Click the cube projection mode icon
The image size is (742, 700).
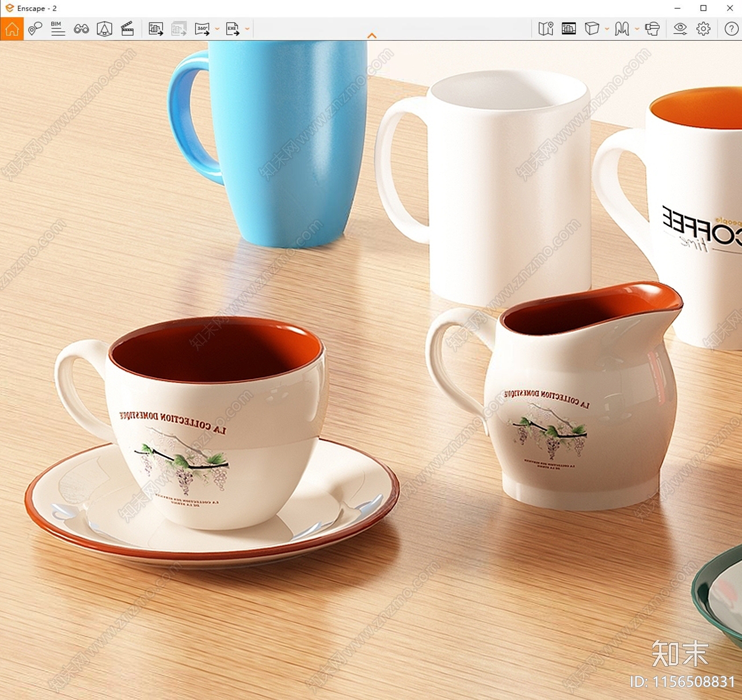coord(592,29)
